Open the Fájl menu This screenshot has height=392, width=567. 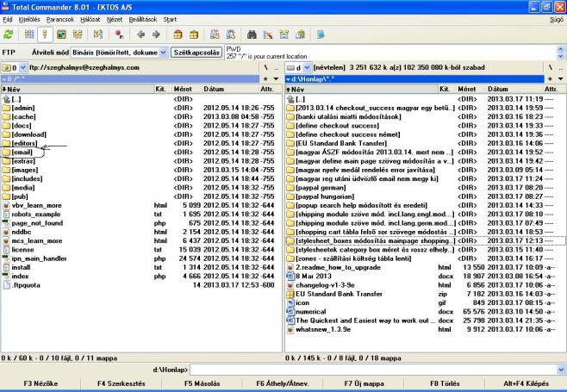click(7, 20)
